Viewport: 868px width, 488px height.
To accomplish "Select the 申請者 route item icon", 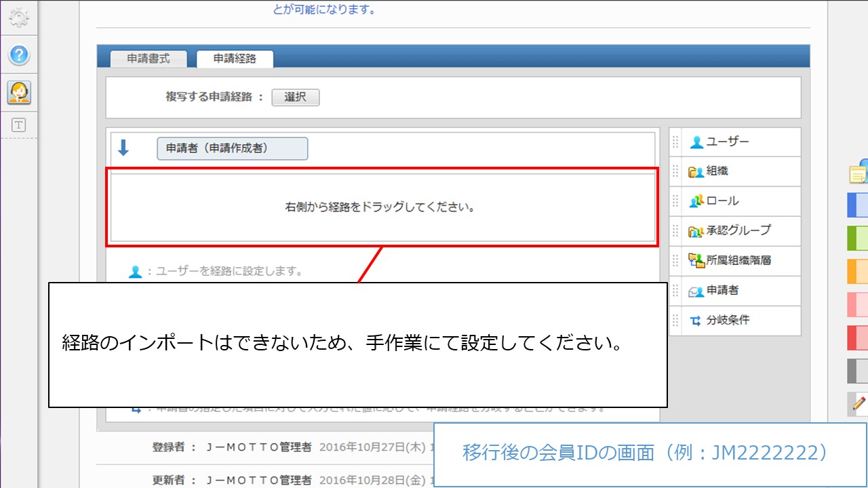I will [696, 291].
